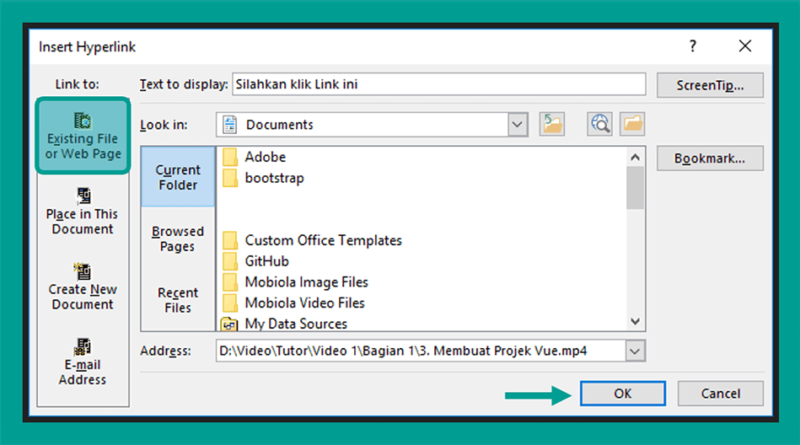Viewport: 800px width, 445px height.
Task: Open the ScreenTip dialog
Action: [710, 85]
